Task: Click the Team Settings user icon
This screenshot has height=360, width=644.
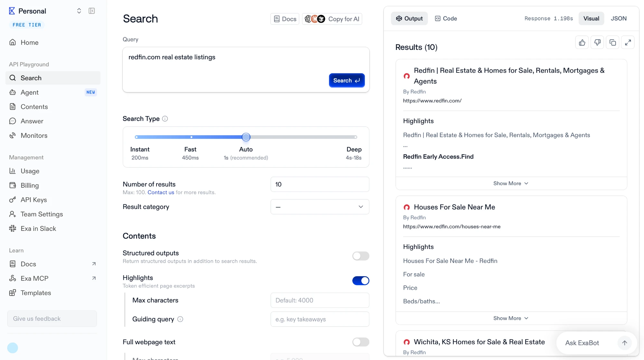Action: (13, 214)
